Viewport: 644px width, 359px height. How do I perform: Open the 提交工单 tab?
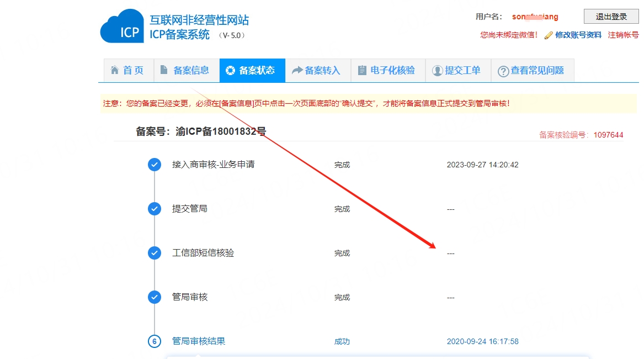[x=459, y=70]
